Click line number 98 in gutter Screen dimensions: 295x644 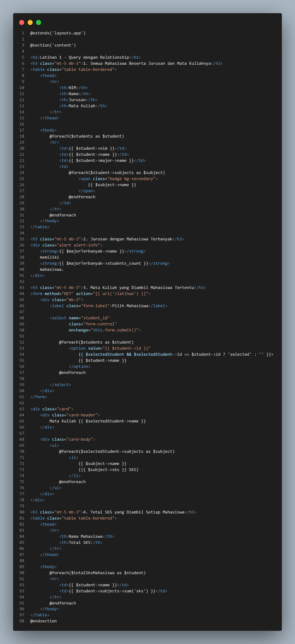[x=22, y=621]
